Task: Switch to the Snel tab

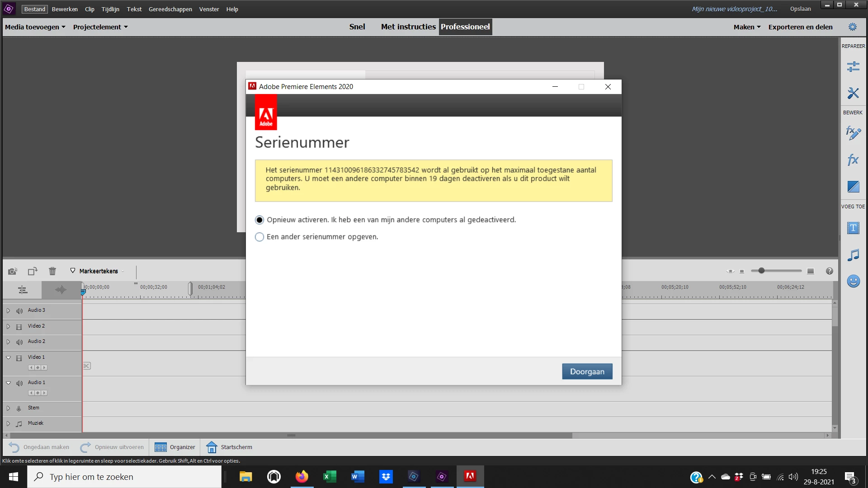Action: [357, 27]
